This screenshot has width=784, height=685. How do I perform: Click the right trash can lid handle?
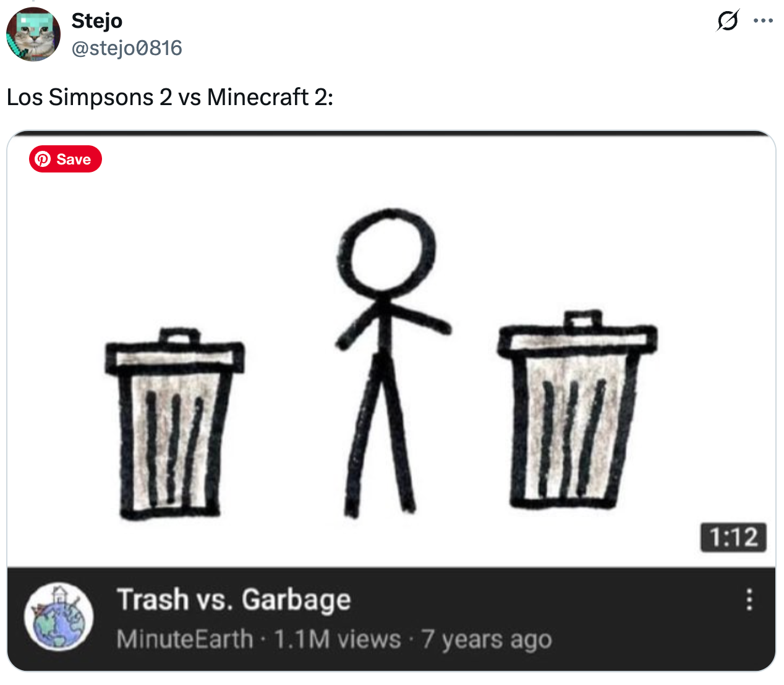583,320
